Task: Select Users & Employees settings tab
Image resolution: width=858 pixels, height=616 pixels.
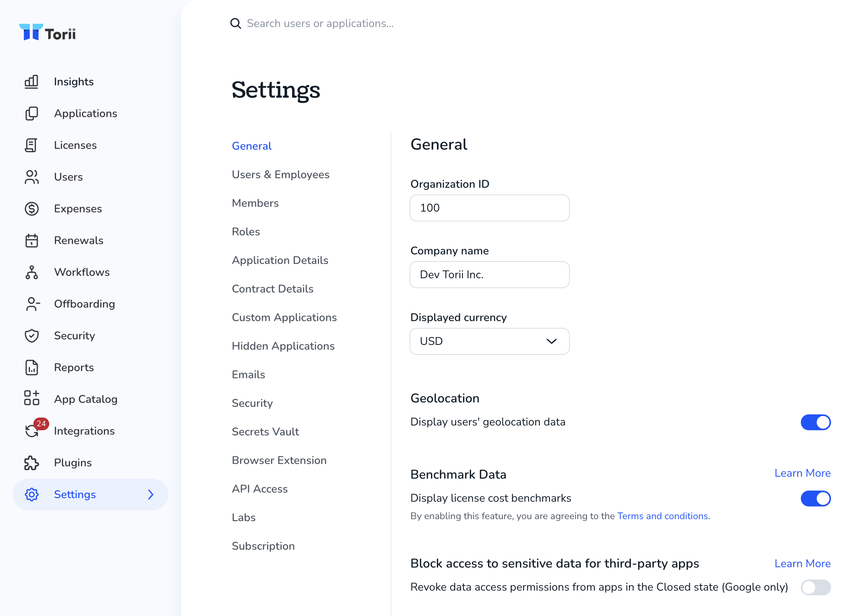Action: pos(281,175)
